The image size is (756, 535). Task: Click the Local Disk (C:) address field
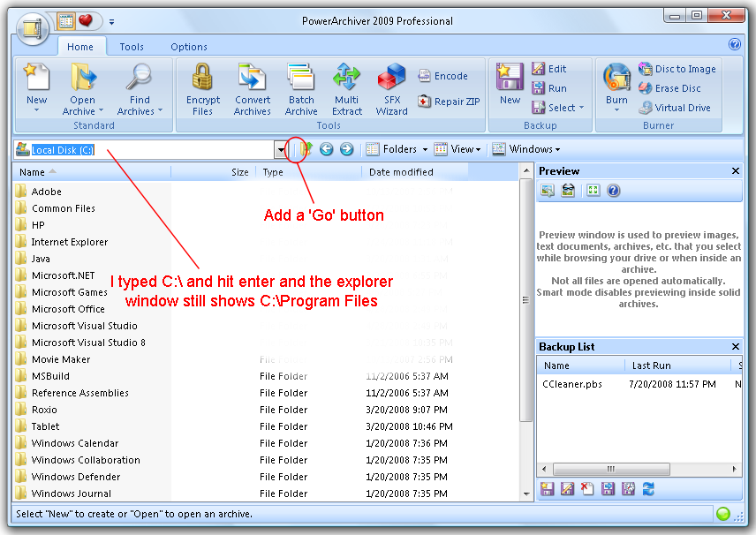145,150
